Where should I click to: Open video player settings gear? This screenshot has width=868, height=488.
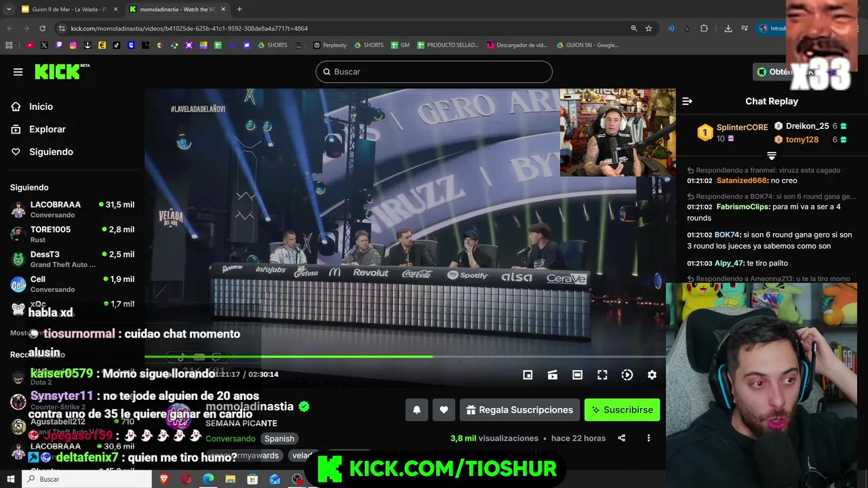pyautogui.click(x=652, y=375)
